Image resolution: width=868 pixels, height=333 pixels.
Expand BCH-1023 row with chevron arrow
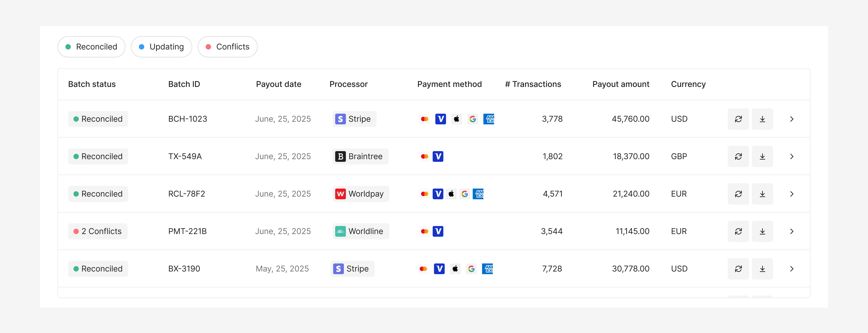(792, 119)
